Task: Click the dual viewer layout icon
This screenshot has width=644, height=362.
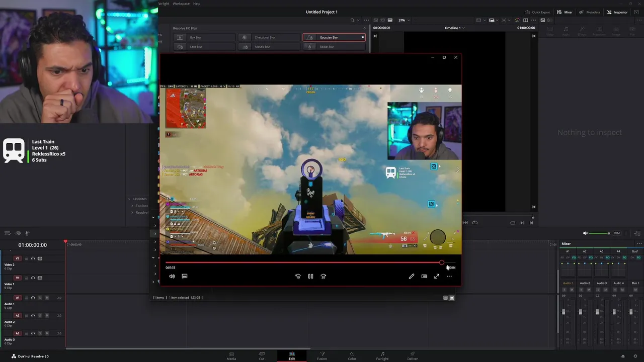Action: [x=525, y=20]
